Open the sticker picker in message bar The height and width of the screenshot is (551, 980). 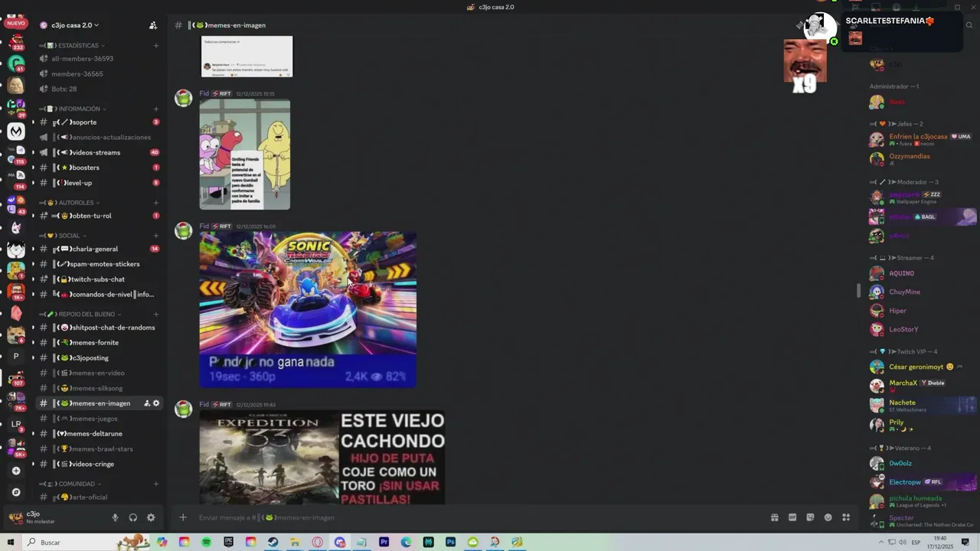(x=810, y=517)
